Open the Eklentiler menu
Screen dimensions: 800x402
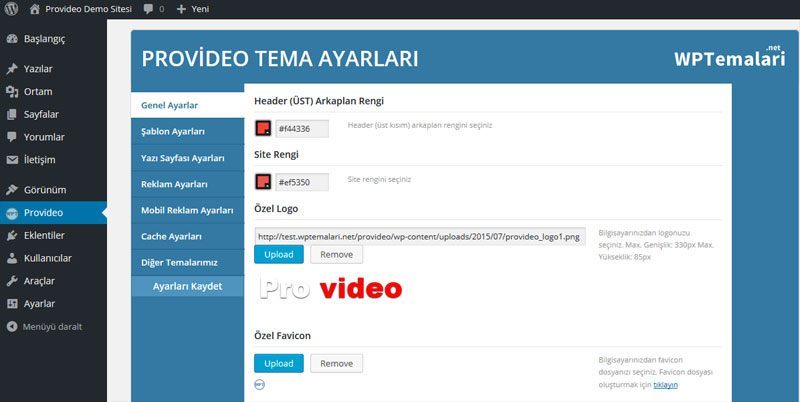[44, 236]
